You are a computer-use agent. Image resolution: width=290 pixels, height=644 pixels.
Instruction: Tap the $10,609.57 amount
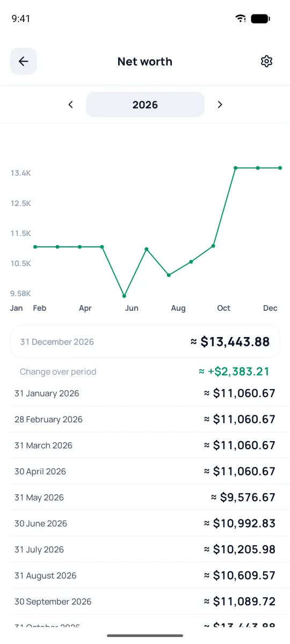point(240,575)
